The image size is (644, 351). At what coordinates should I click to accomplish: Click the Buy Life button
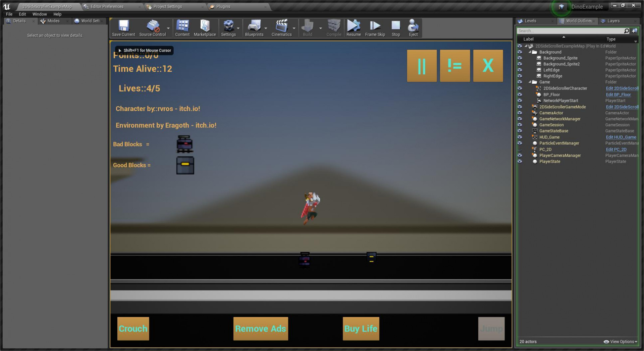click(361, 329)
